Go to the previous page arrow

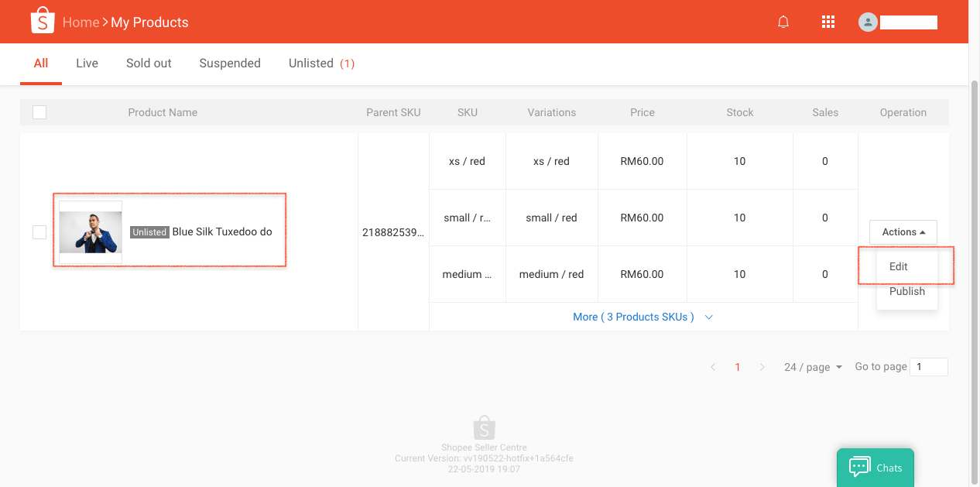pyautogui.click(x=713, y=367)
